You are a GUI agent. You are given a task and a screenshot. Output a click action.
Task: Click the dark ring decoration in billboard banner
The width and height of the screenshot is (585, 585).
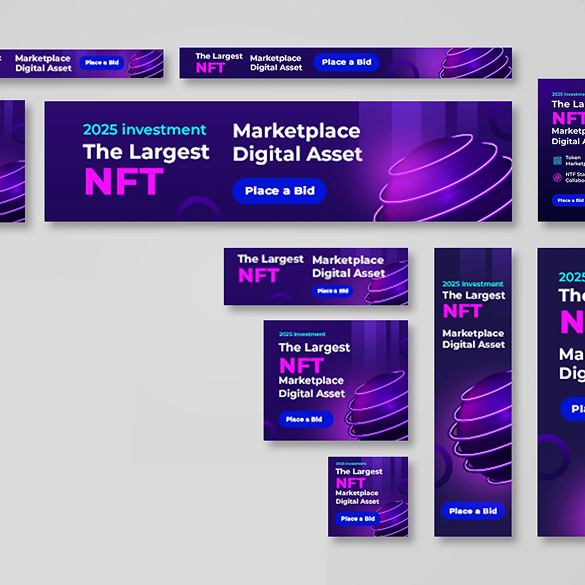(198, 209)
